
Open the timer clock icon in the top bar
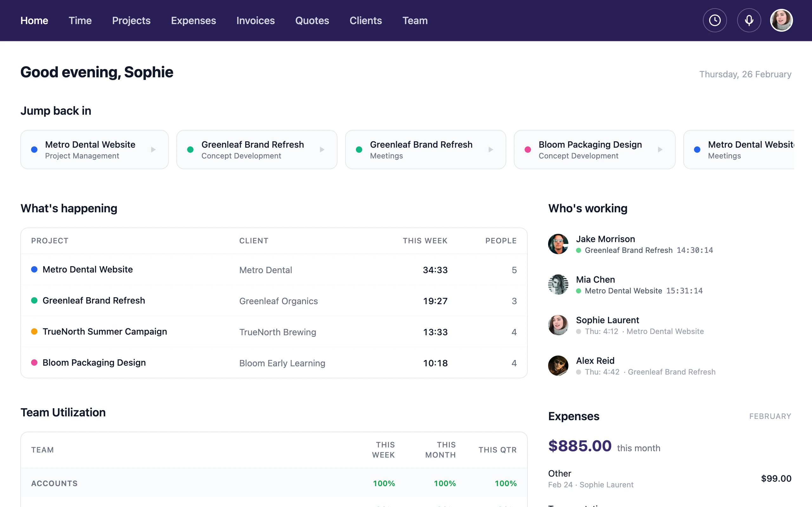tap(714, 20)
